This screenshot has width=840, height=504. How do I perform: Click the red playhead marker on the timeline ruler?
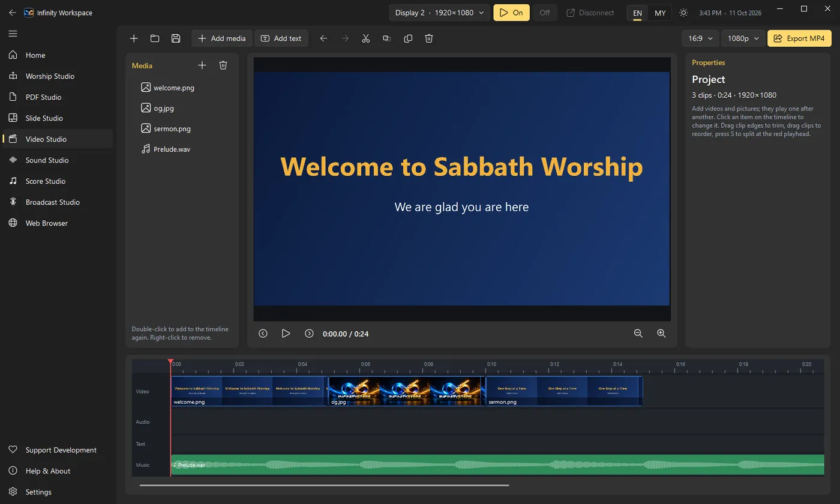click(x=170, y=362)
